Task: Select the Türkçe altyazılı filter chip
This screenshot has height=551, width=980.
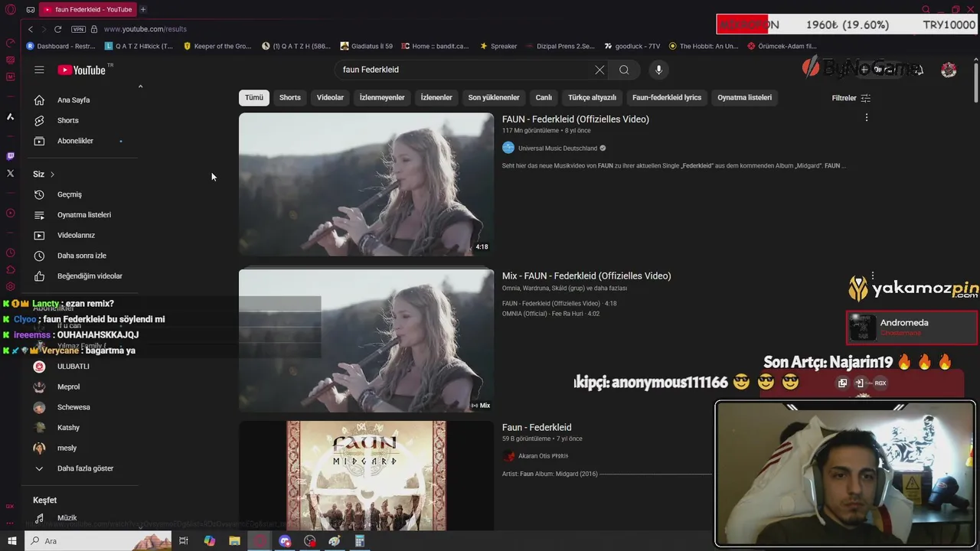Action: 592,98
